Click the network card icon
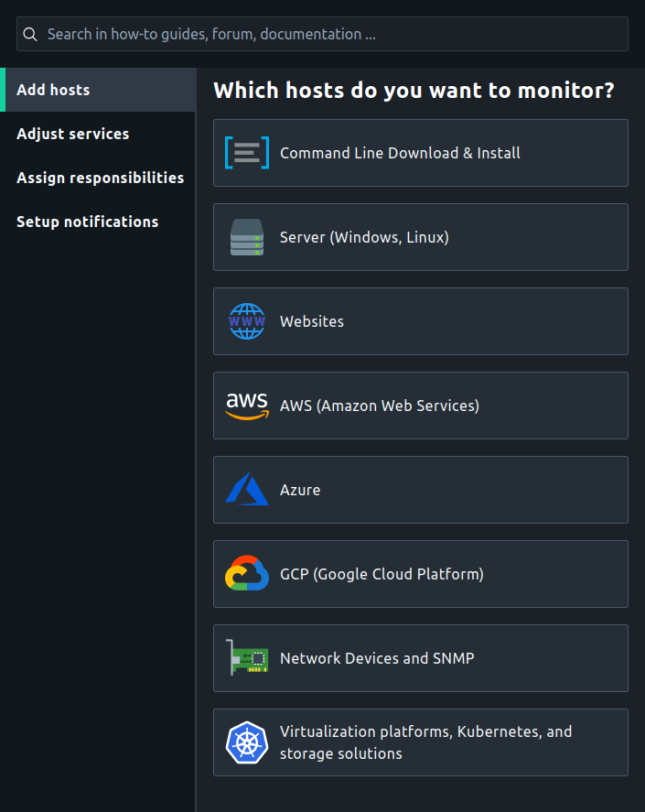The height and width of the screenshot is (812, 645). [247, 657]
